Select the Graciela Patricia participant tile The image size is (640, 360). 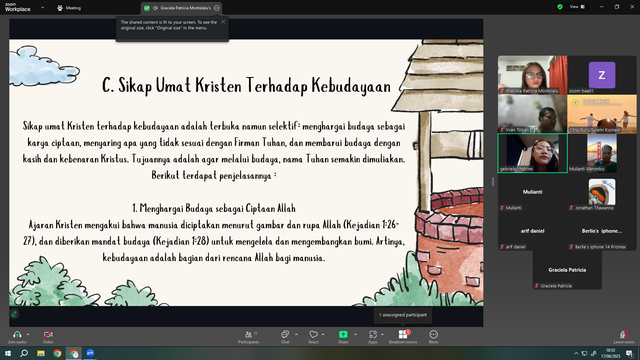[x=567, y=270]
